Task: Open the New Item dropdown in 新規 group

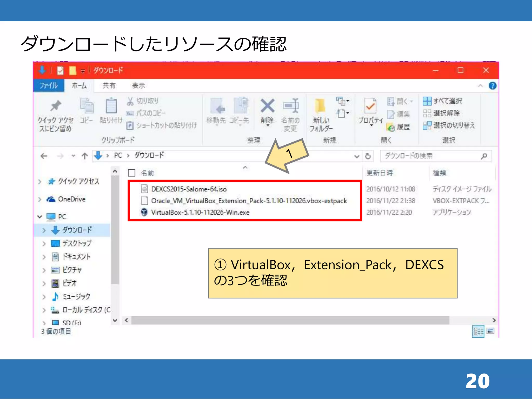Action: pyautogui.click(x=342, y=101)
